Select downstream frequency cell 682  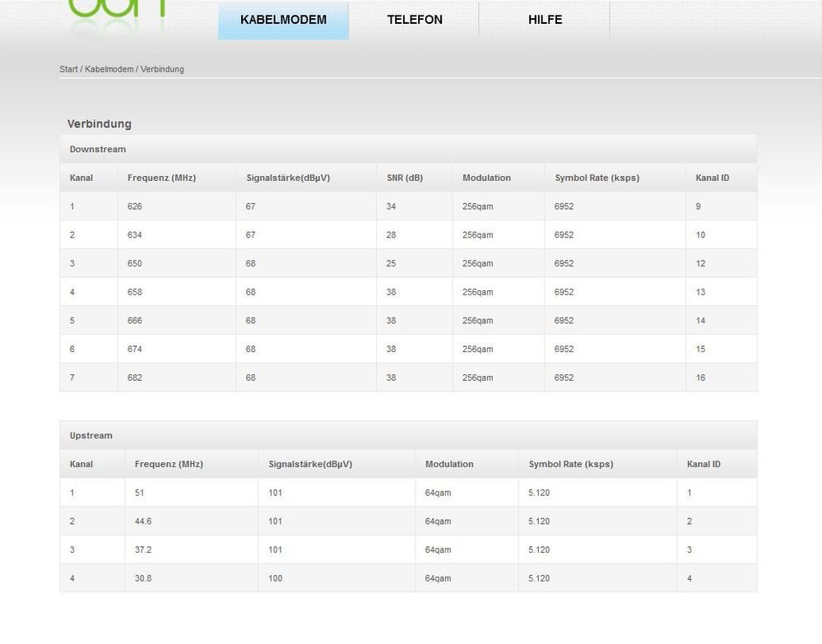[x=135, y=378]
